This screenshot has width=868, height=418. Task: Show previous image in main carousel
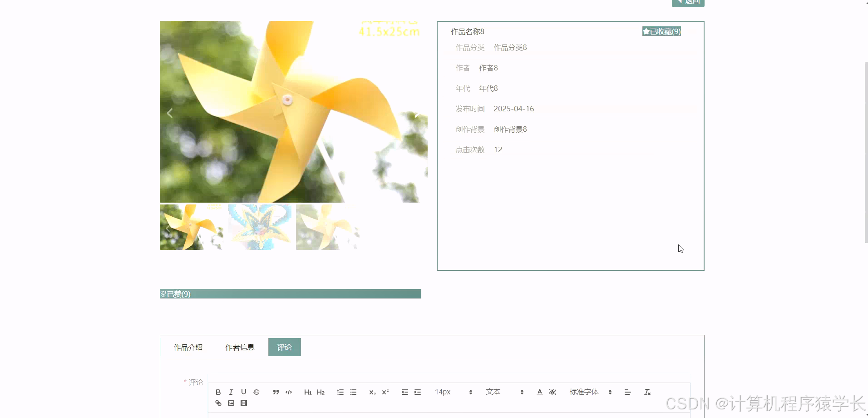[x=170, y=113]
